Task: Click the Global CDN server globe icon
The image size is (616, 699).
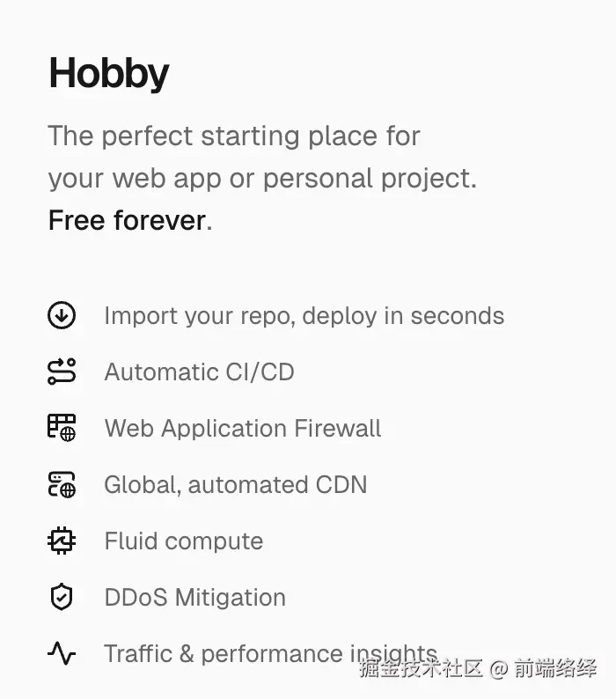Action: coord(62,484)
